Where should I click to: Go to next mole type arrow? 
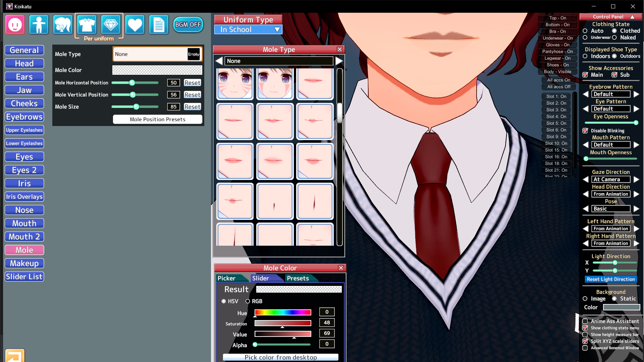[339, 61]
